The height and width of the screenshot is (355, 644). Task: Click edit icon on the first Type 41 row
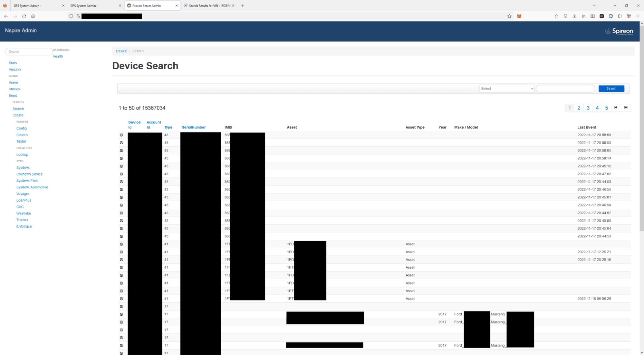tap(121, 244)
